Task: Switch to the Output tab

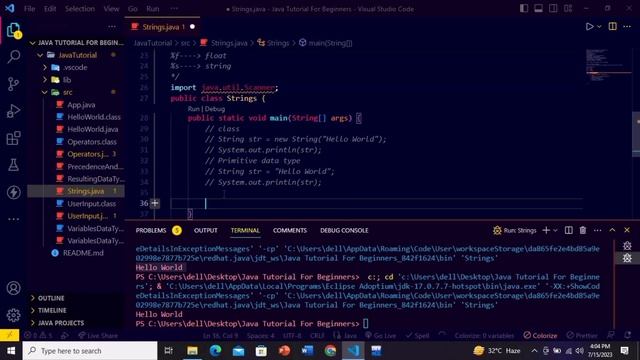Action: coord(206,231)
